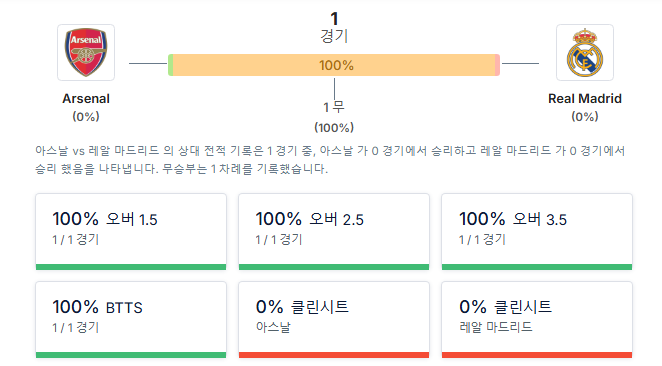Click the Real Madrid club crest
The height and width of the screenshot is (366, 662).
(x=585, y=52)
